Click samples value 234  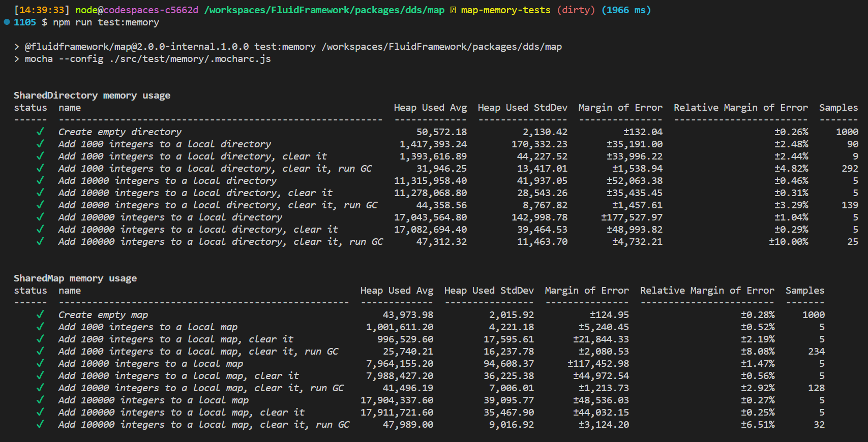tap(816, 352)
